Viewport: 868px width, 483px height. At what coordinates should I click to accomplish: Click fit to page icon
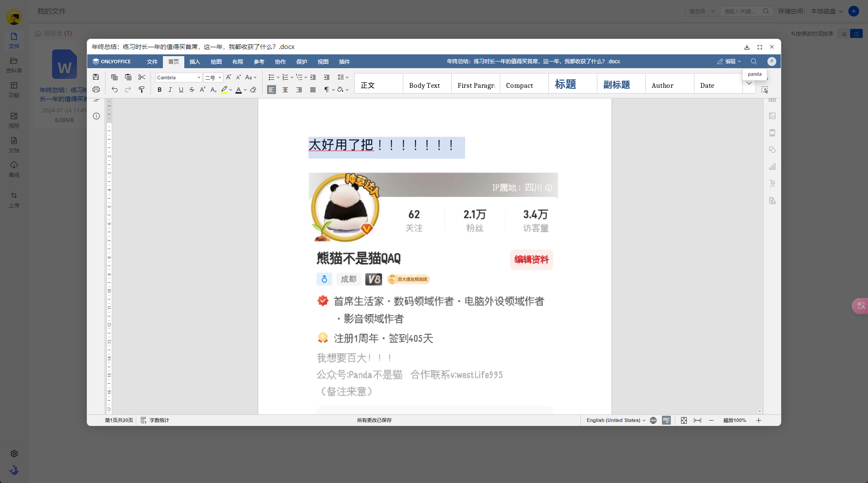[x=684, y=420]
